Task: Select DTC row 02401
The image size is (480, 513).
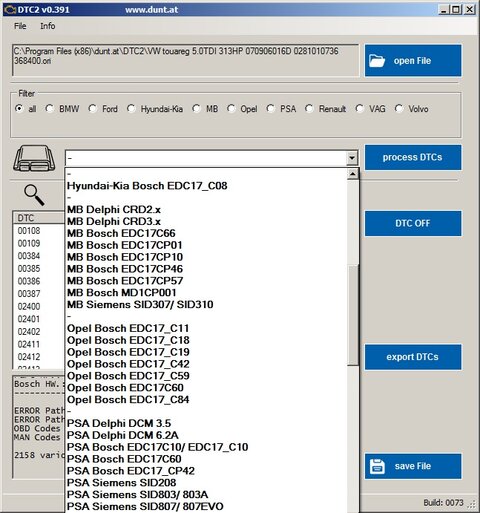Action: coord(38,319)
